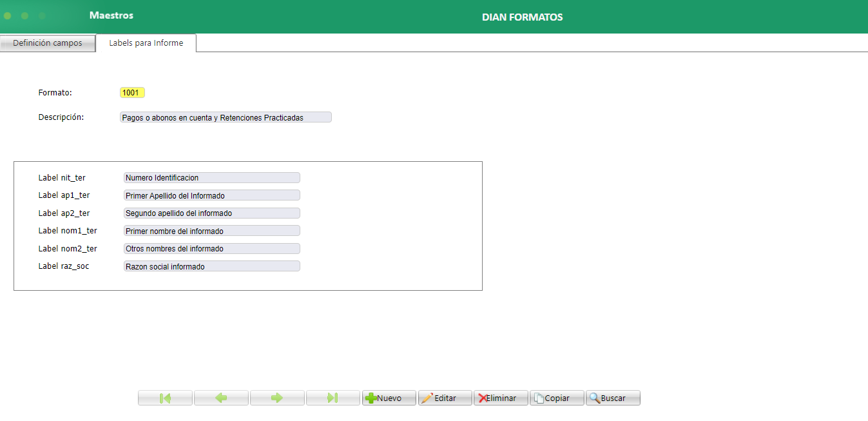Click the 'Label raz_soc' caption
Image resolution: width=868 pixels, height=421 pixels.
pyautogui.click(x=64, y=266)
